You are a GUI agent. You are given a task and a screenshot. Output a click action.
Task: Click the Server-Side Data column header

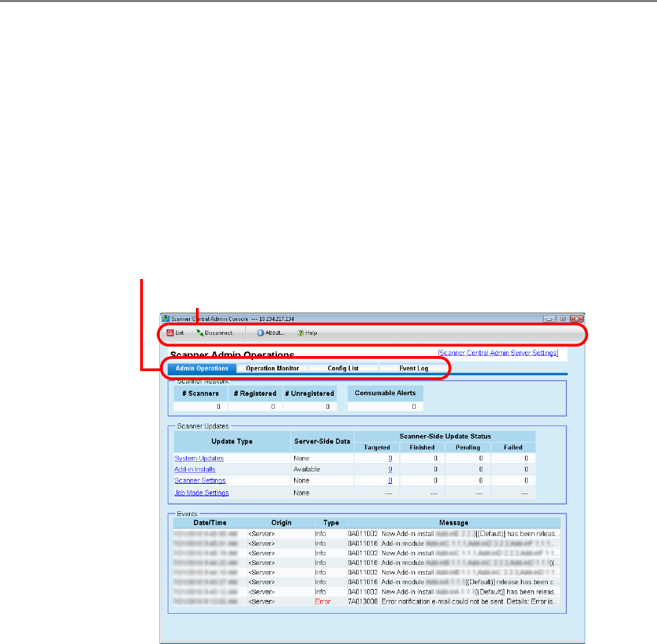tap(322, 441)
